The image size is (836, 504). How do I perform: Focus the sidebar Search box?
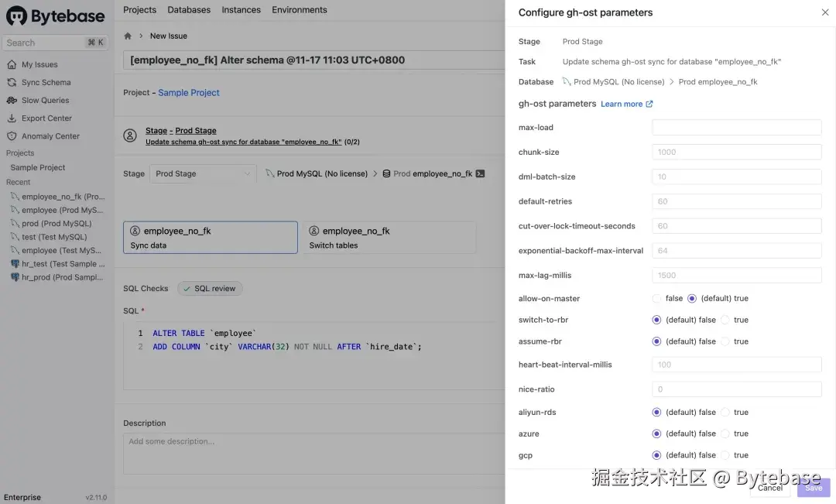[x=56, y=43]
